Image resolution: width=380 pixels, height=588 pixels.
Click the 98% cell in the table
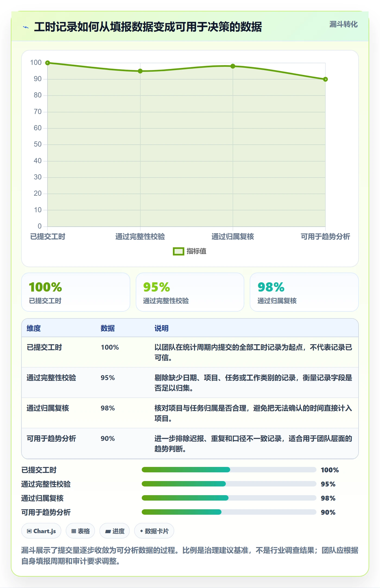pyautogui.click(x=108, y=408)
